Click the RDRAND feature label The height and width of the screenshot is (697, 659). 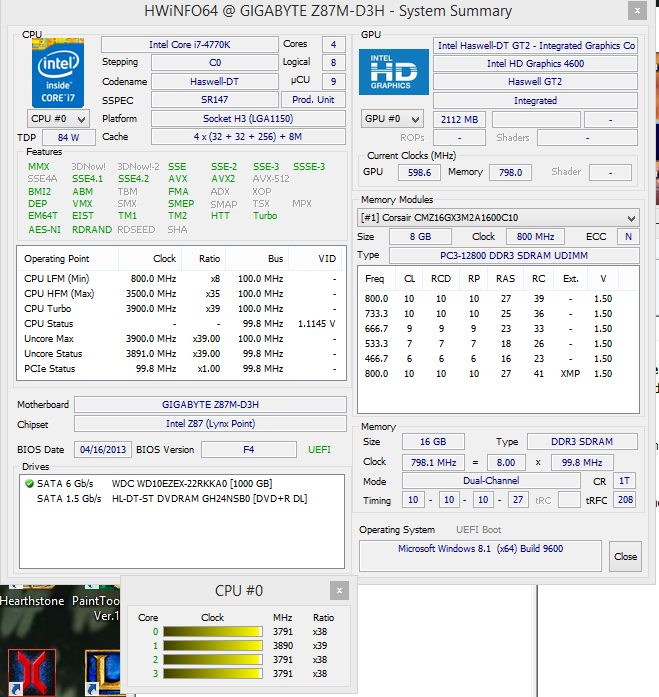click(92, 230)
